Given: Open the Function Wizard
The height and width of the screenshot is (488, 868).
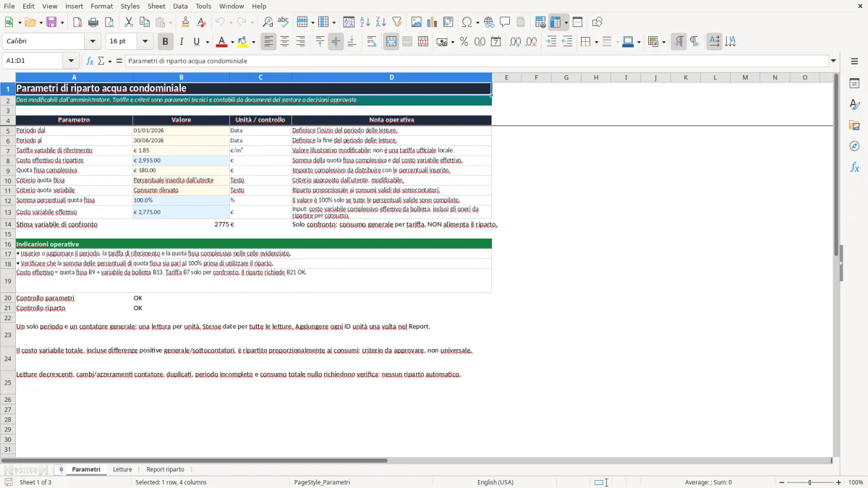Looking at the screenshot, I should coord(90,61).
